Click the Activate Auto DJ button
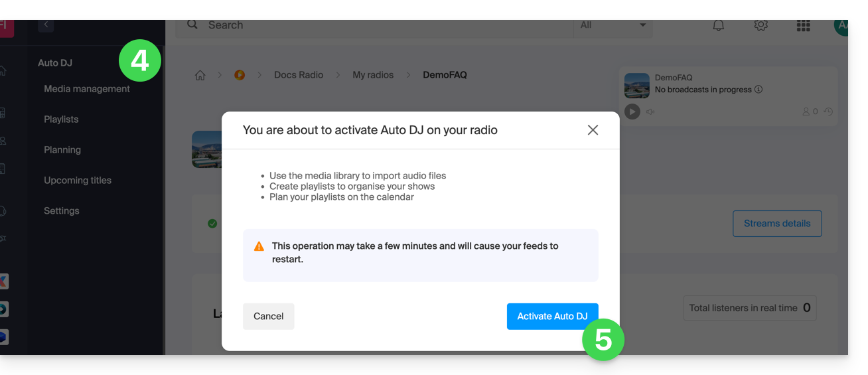The image size is (868, 375). [x=552, y=317]
